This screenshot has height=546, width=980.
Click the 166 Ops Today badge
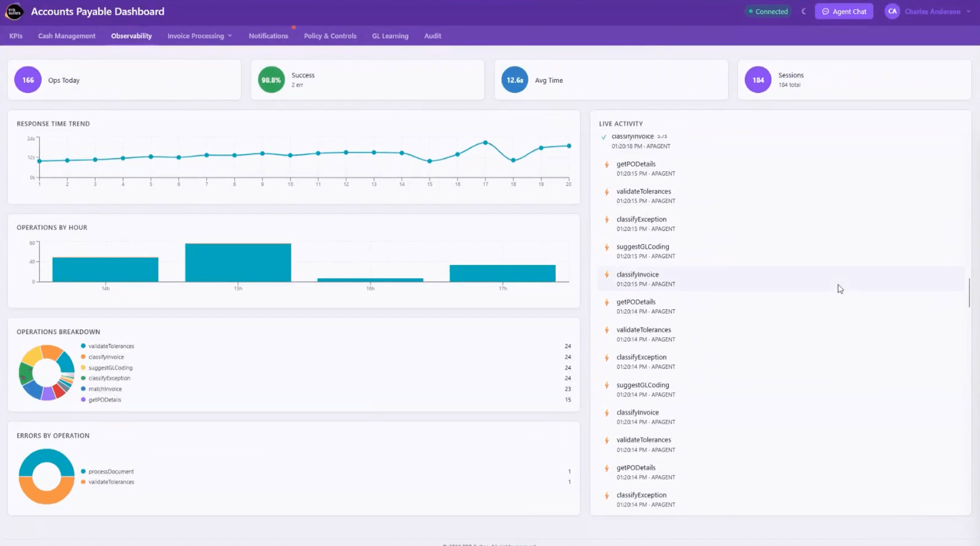[28, 80]
